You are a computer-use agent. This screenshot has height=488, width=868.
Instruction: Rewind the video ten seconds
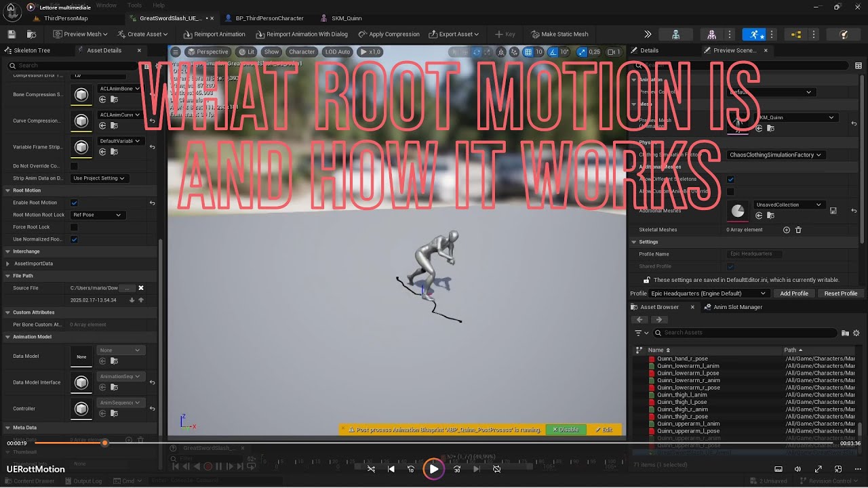tap(411, 469)
